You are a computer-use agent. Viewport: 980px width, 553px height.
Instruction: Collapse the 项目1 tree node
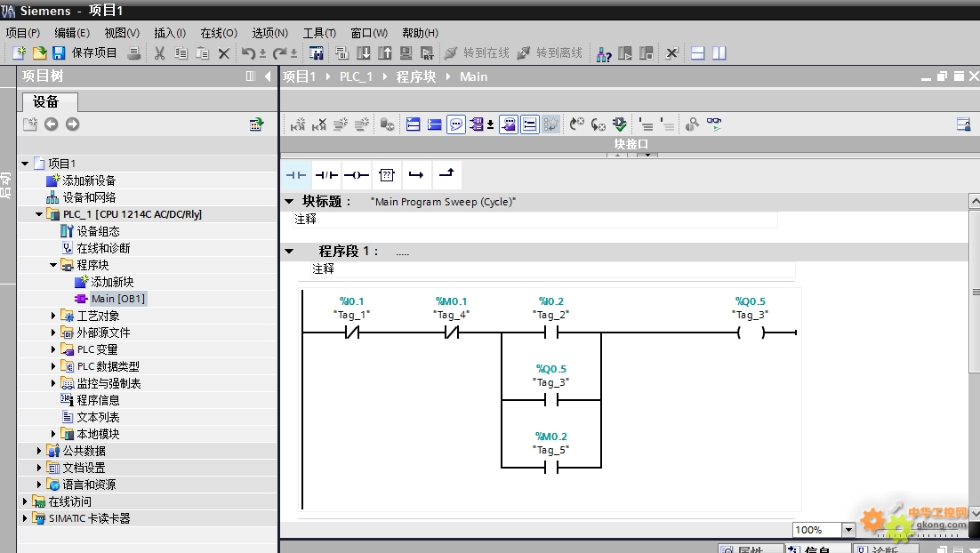tap(25, 164)
